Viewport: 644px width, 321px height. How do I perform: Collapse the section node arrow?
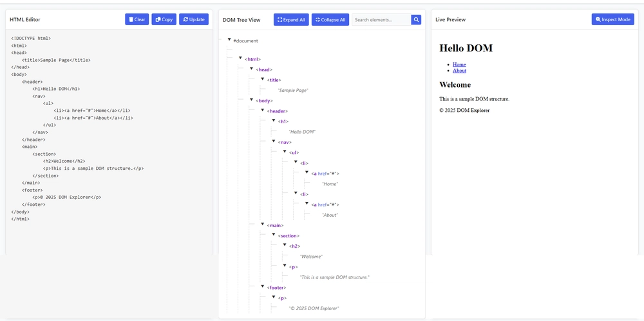274,234
